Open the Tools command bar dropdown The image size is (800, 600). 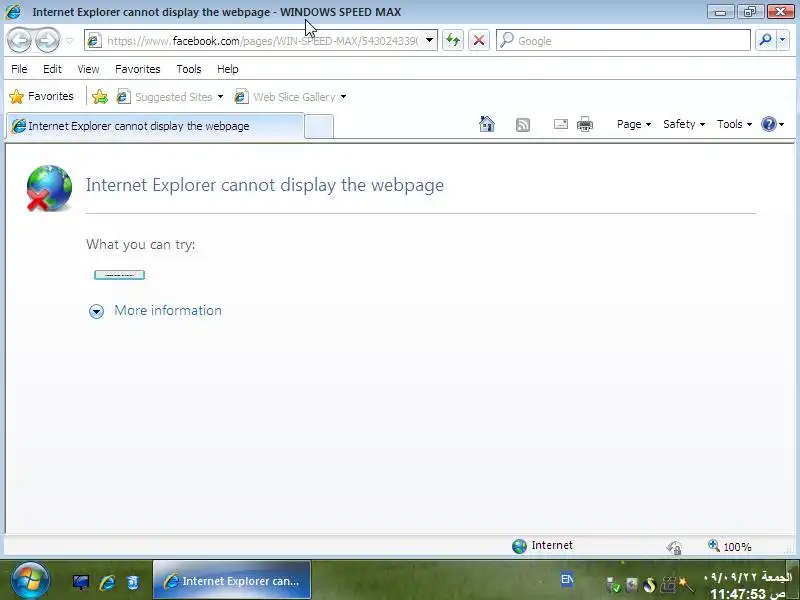click(734, 124)
